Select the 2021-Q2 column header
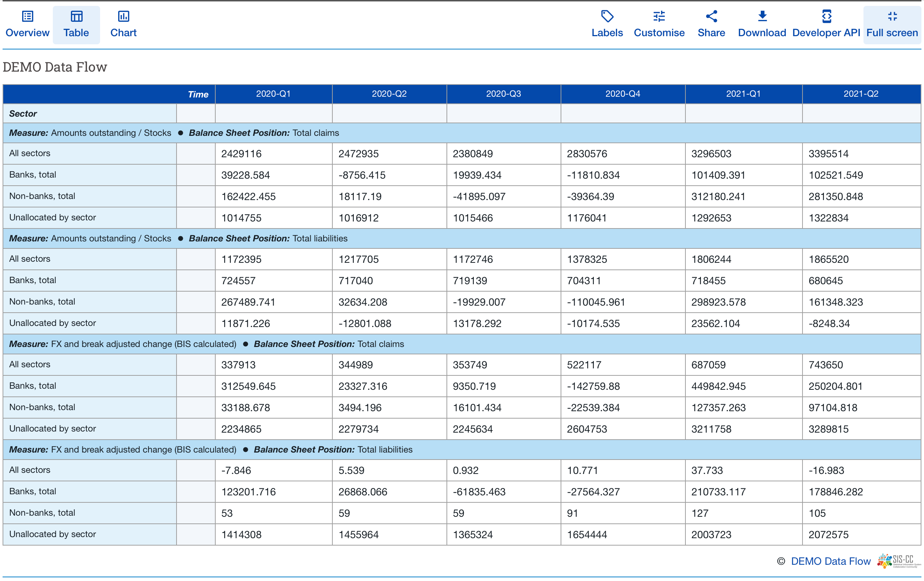Image resolution: width=924 pixels, height=581 pixels. [x=860, y=94]
